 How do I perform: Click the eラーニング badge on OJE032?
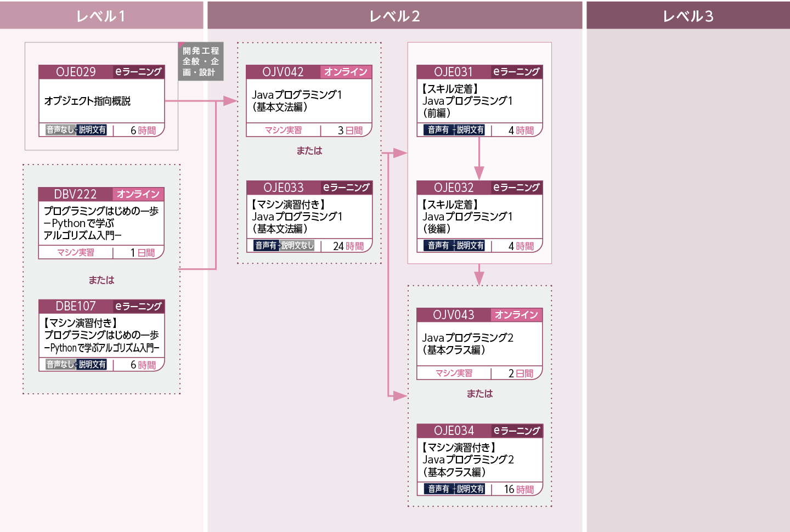point(516,188)
